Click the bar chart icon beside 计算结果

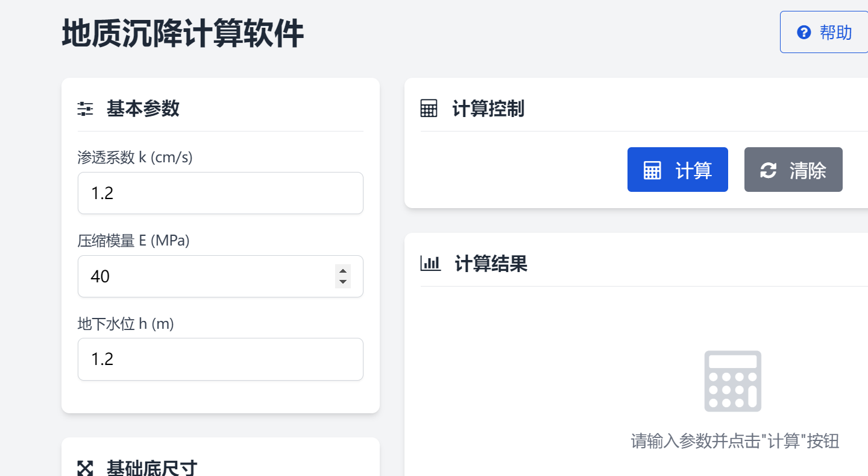430,264
